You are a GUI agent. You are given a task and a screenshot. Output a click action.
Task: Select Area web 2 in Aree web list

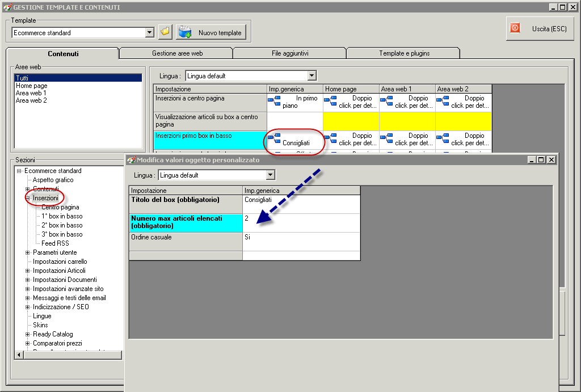(x=31, y=100)
